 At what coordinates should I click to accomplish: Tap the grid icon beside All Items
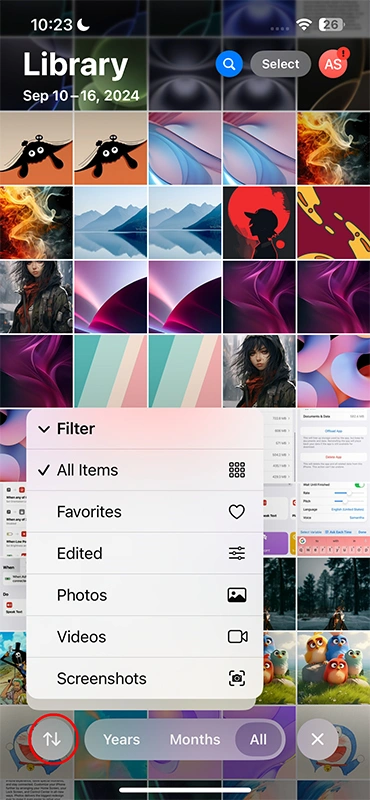pos(237,470)
